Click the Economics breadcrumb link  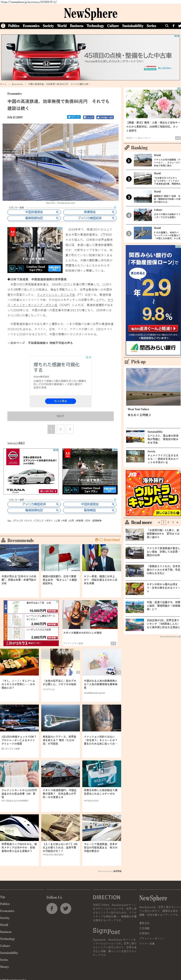point(17,84)
